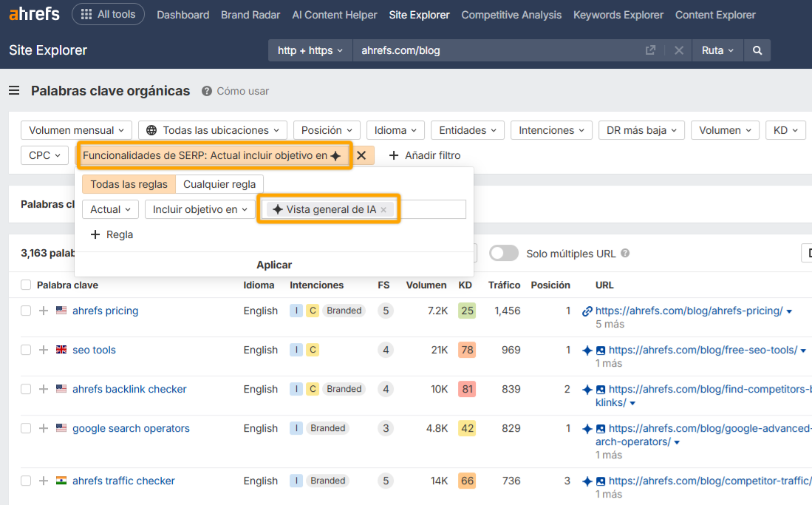Open the Cómo usar help link
The image size is (812, 505).
pyautogui.click(x=236, y=91)
